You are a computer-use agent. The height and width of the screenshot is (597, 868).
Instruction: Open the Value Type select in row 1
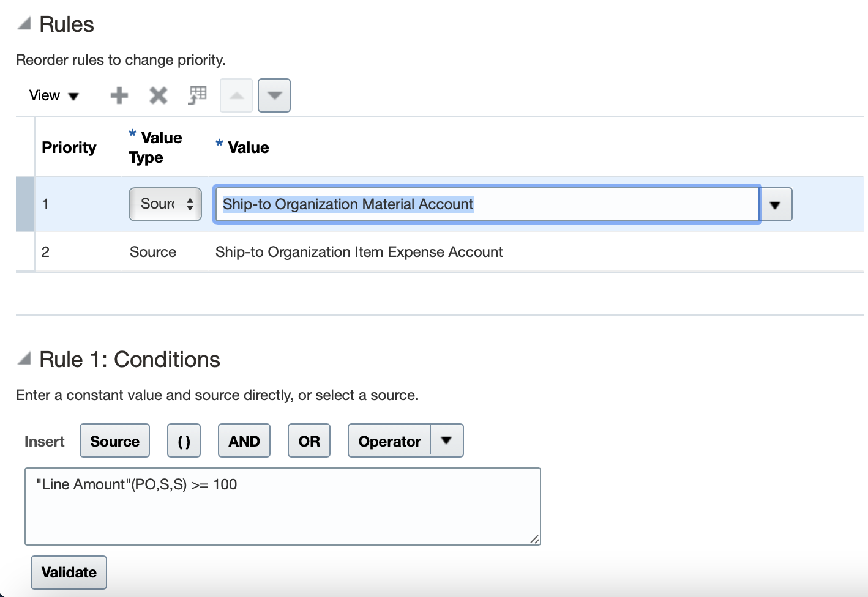click(165, 204)
